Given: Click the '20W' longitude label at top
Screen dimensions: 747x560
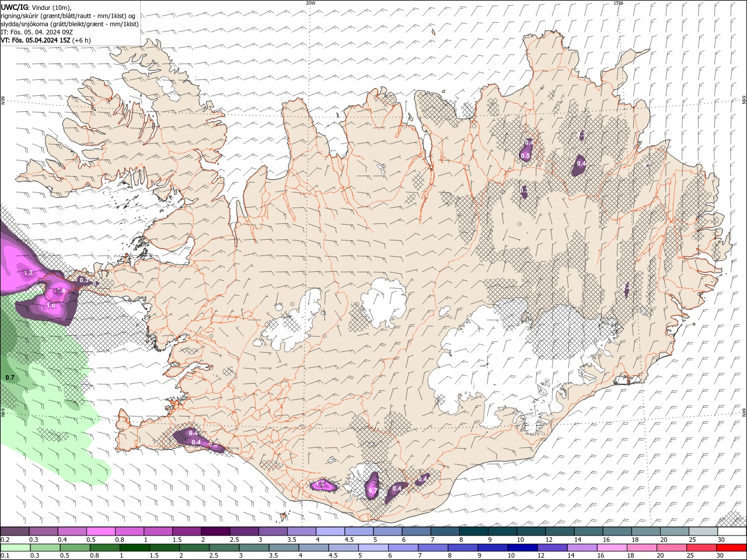Looking at the screenshot, I should [x=310, y=3].
